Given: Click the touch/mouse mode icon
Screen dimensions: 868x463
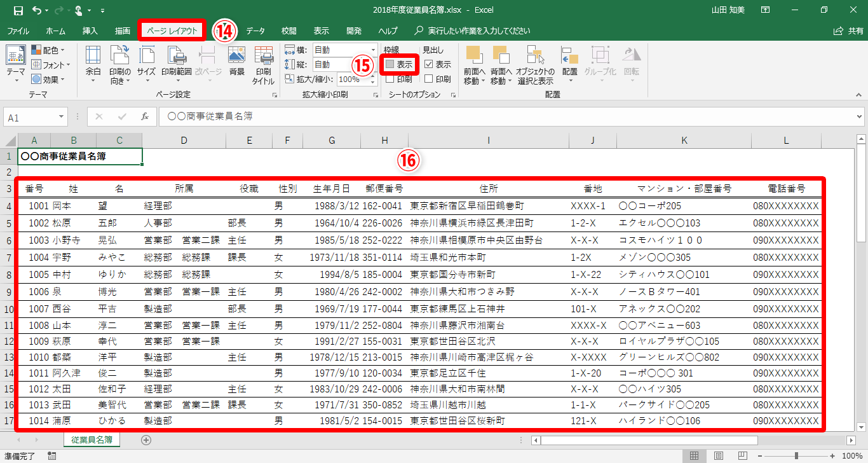Looking at the screenshot, I should (79, 10).
